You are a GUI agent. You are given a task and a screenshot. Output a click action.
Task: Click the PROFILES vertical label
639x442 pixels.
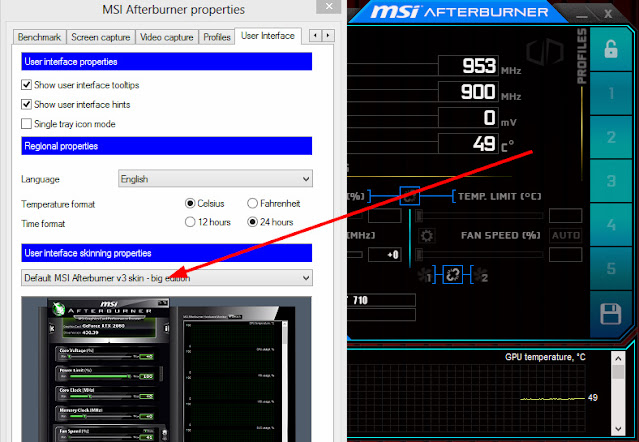click(582, 56)
